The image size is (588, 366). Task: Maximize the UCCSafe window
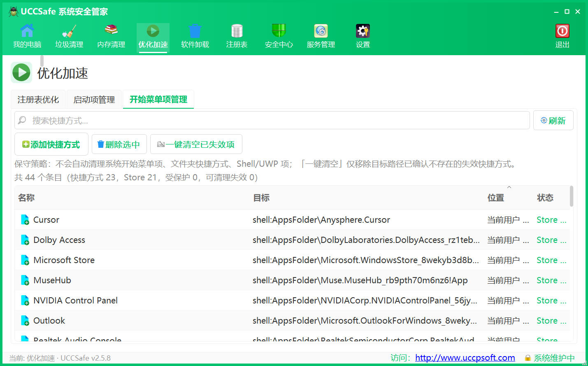[567, 12]
